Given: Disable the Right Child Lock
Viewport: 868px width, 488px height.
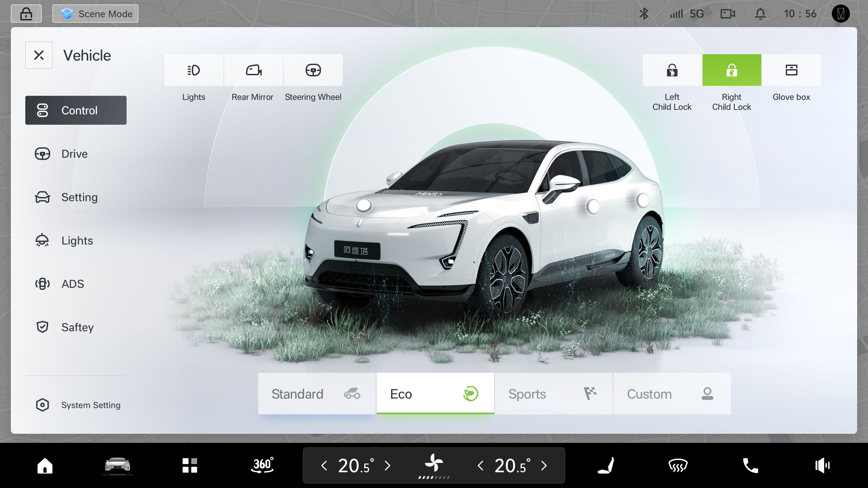Looking at the screenshot, I should pos(731,70).
